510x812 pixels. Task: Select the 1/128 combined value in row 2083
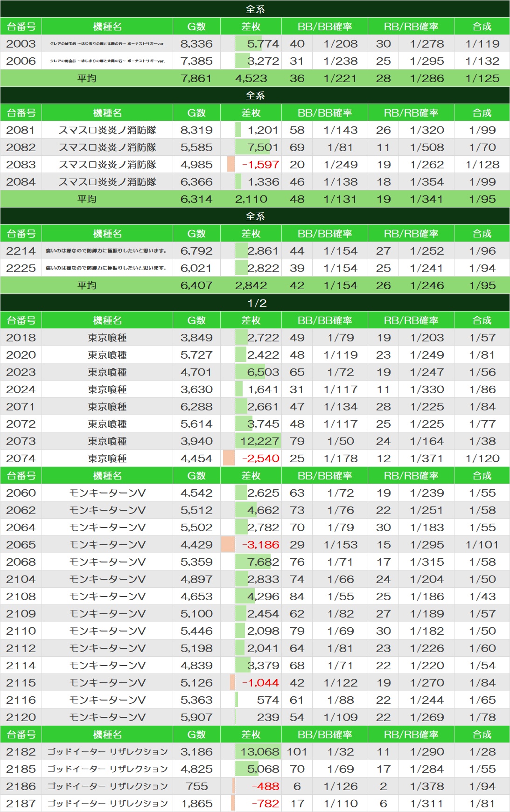click(x=482, y=165)
